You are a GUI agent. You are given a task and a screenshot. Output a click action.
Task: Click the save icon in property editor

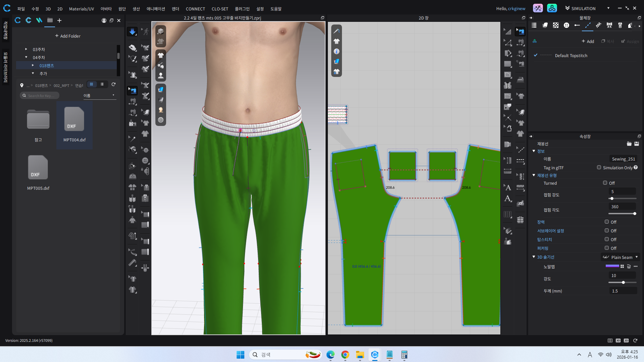coord(637,144)
